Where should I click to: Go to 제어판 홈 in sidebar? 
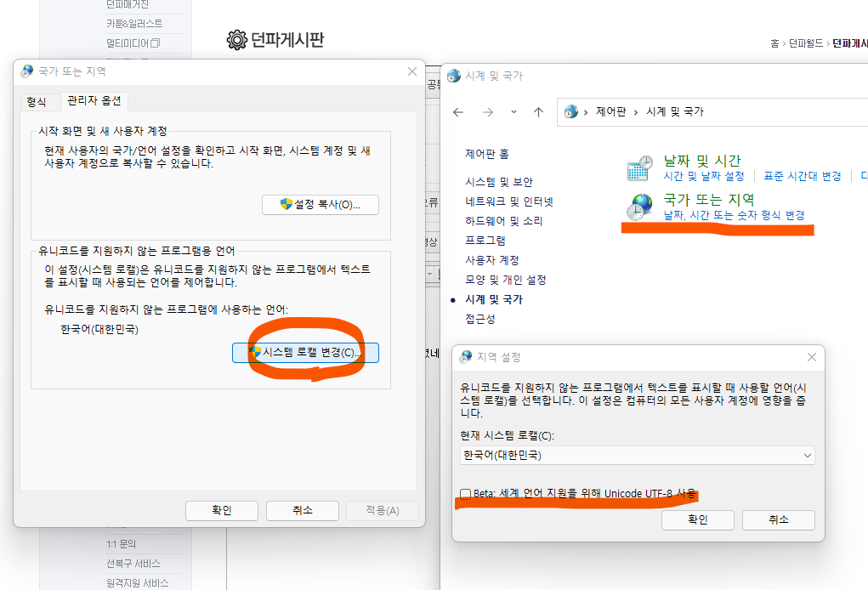[487, 154]
